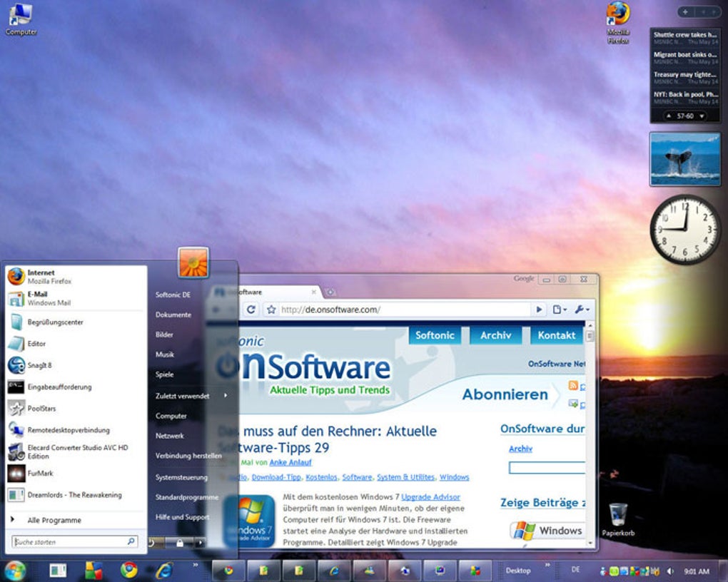Image resolution: width=728 pixels, height=582 pixels.
Task: Add a gadget with the sidebar plus button
Action: [685, 12]
